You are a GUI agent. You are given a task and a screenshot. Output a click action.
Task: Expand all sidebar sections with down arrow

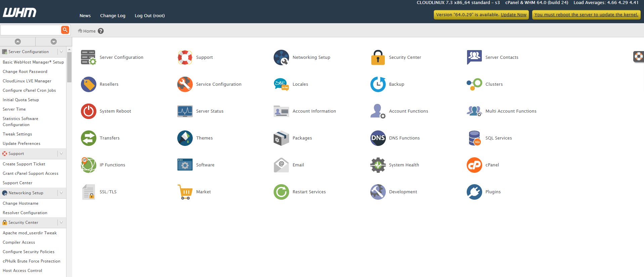[x=54, y=42]
